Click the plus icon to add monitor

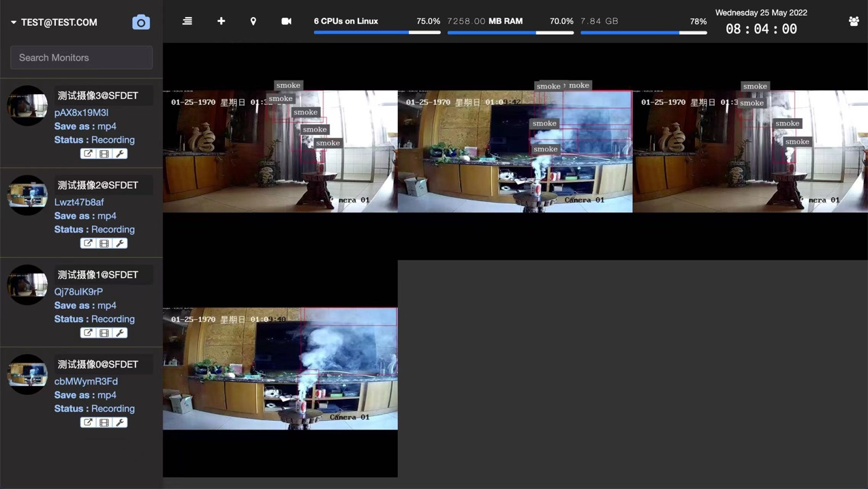(221, 21)
